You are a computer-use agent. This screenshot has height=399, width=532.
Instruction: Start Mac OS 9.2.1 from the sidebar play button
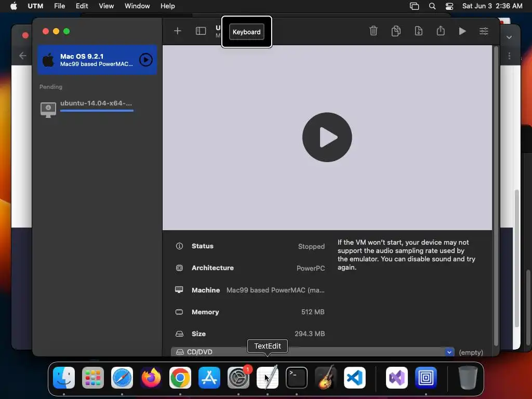pyautogui.click(x=146, y=60)
